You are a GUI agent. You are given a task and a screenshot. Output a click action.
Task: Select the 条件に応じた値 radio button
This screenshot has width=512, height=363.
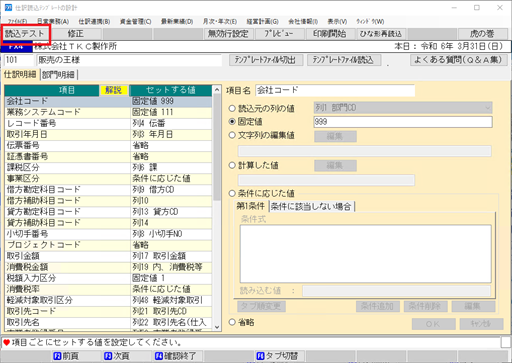232,193
